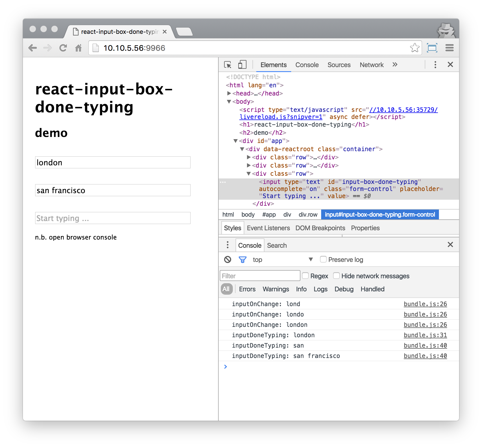
Task: Select div.row in the breadcrumb trail
Action: point(308,215)
